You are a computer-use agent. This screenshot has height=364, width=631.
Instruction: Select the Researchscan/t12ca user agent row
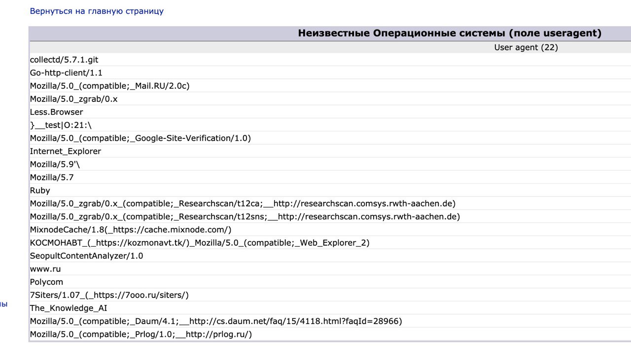click(x=330, y=203)
